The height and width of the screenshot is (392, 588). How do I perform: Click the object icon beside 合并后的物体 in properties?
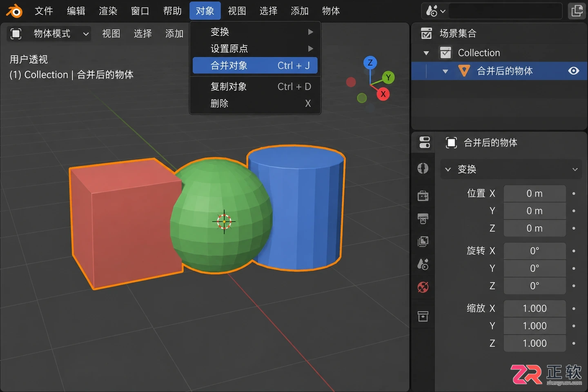pos(451,143)
